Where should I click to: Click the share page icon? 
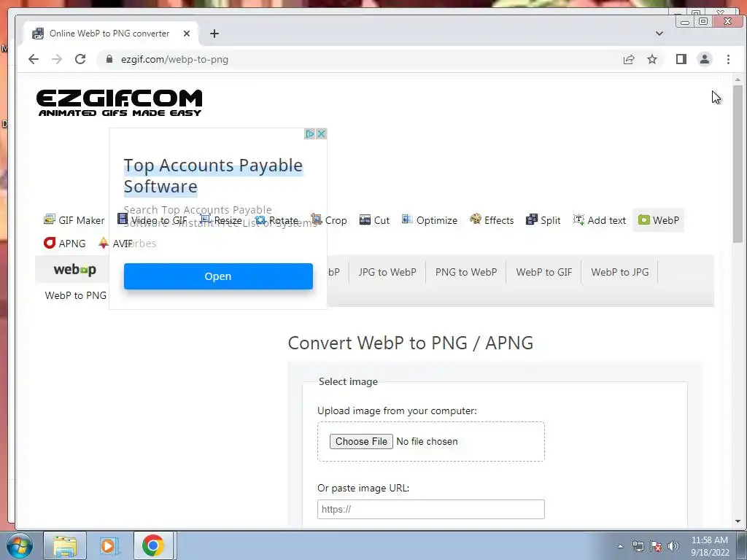point(629,59)
